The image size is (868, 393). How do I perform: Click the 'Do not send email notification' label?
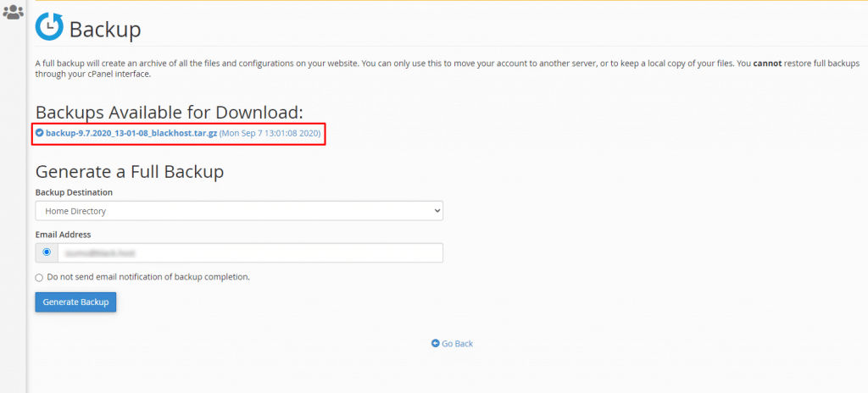[148, 277]
